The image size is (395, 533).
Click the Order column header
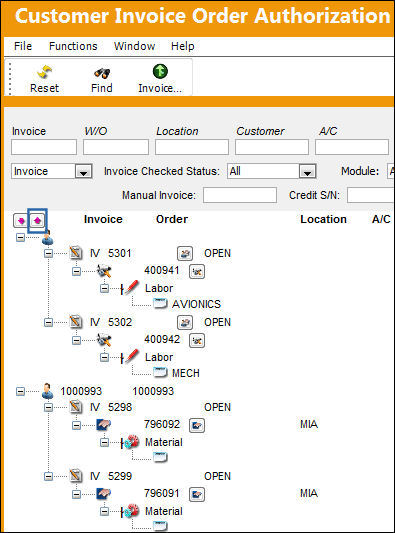tap(172, 219)
